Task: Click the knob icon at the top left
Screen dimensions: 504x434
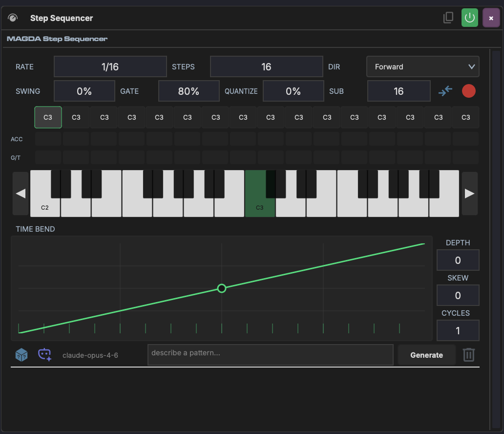Action: click(x=13, y=18)
